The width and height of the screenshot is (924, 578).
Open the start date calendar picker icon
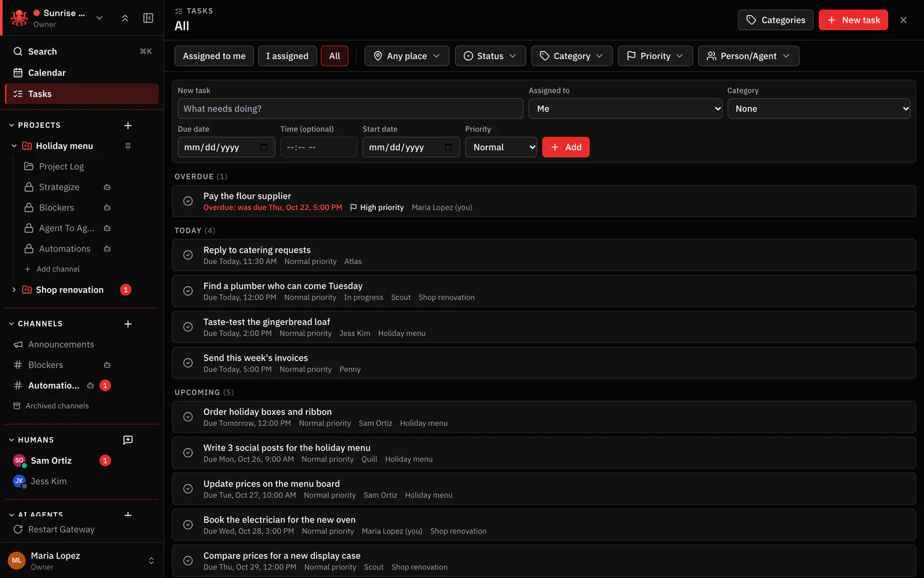(x=449, y=147)
